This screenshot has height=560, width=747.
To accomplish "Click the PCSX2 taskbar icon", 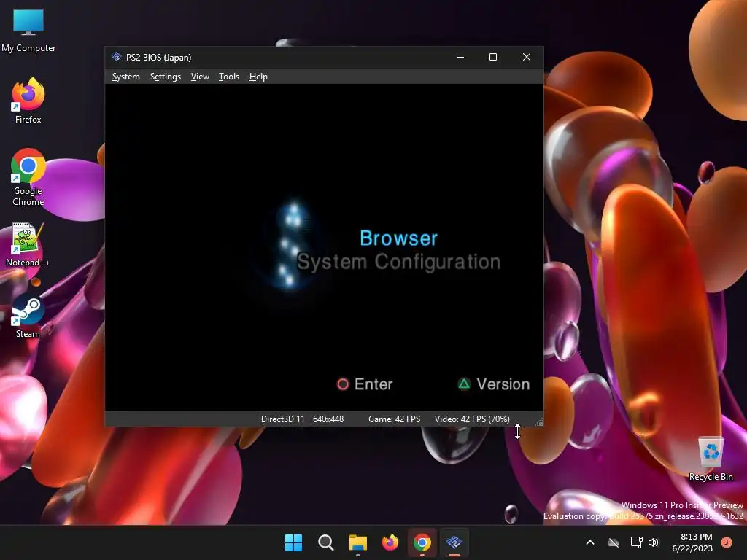I will pos(454,542).
